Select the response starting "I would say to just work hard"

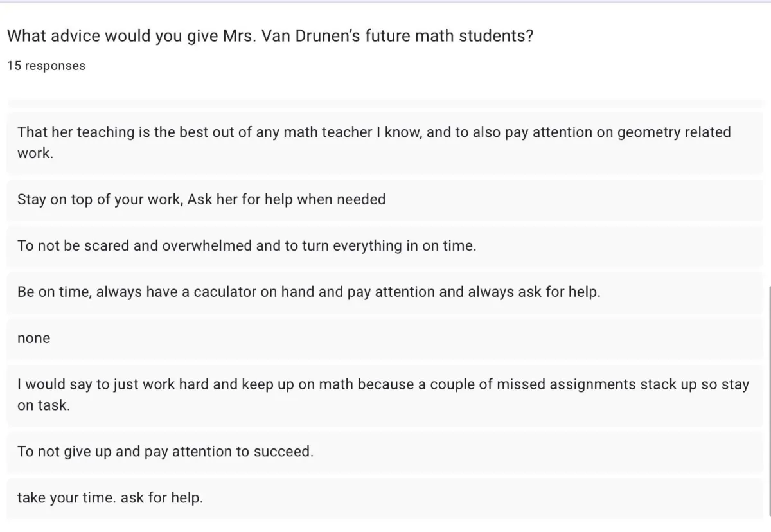click(x=385, y=395)
